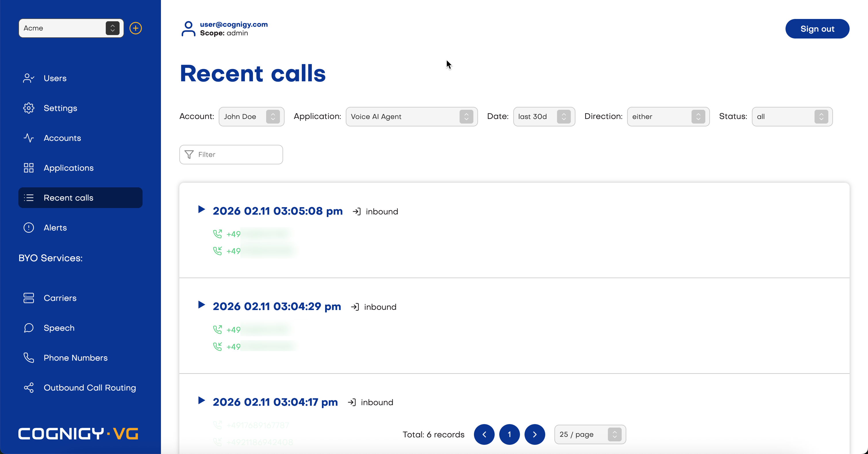Click the Settings gear icon in sidebar
Viewport: 868px width, 454px height.
coord(29,108)
